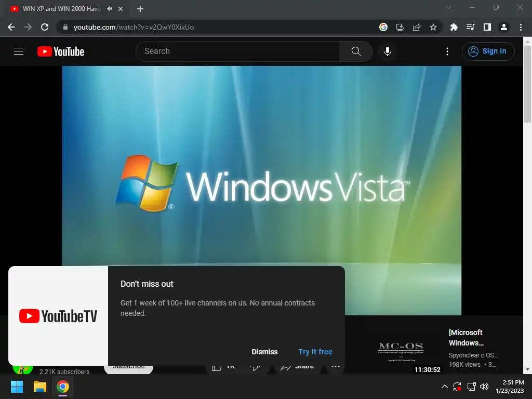This screenshot has height=399, width=532.
Task: View site information lock icon
Action: click(x=65, y=27)
